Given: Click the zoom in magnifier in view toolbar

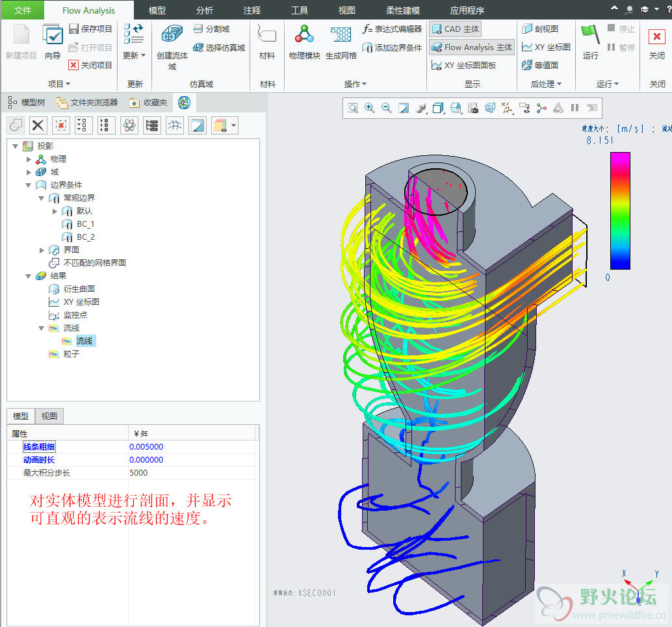Looking at the screenshot, I should (370, 108).
